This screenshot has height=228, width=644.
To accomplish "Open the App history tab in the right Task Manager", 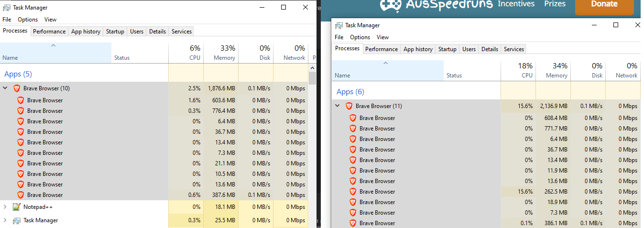I will point(418,49).
